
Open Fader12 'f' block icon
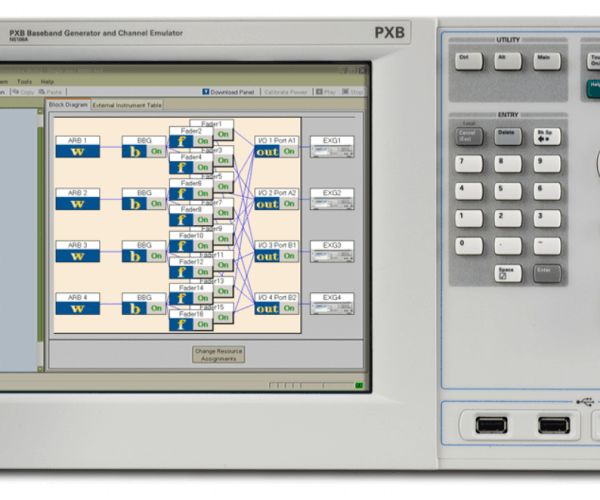pos(181,272)
